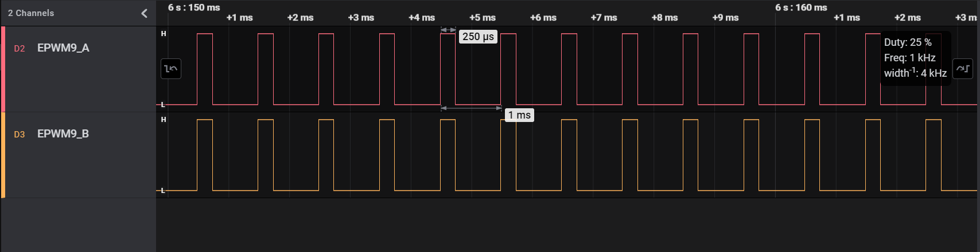Click the Duty: 25 % readout
The image size is (980, 252).
click(x=908, y=42)
